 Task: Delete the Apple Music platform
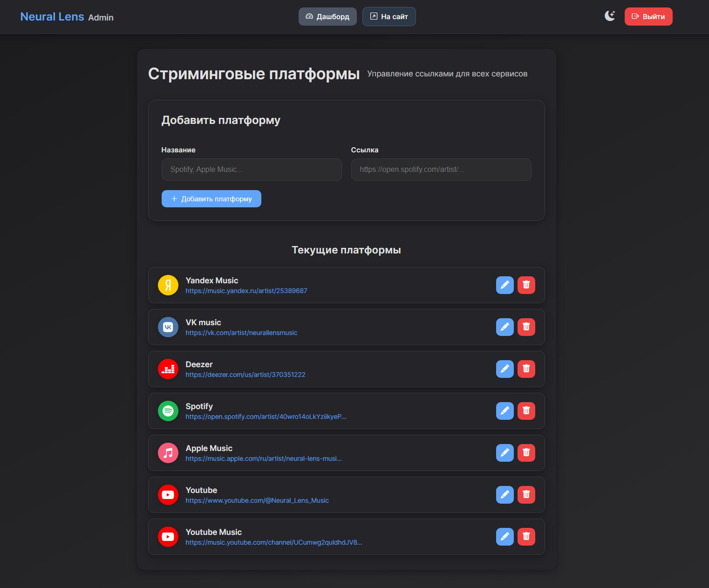point(526,453)
